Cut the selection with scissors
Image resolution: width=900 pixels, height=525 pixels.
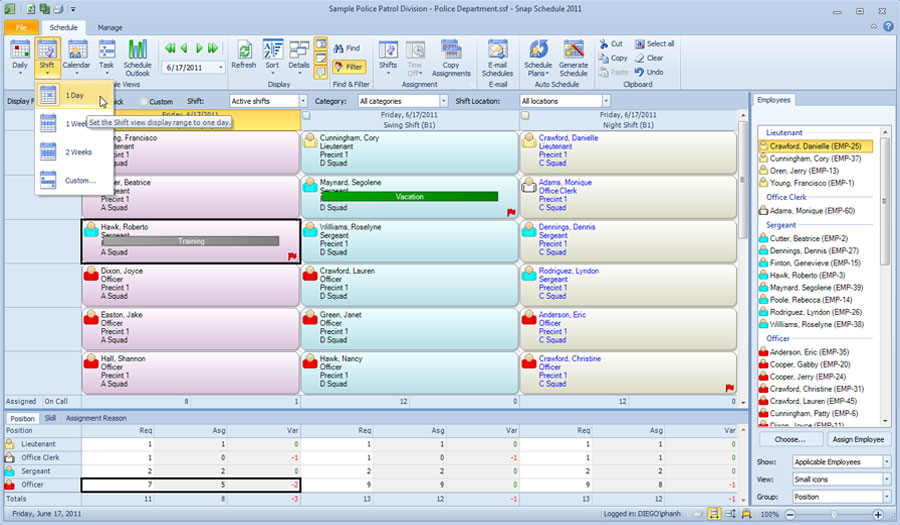pos(611,44)
